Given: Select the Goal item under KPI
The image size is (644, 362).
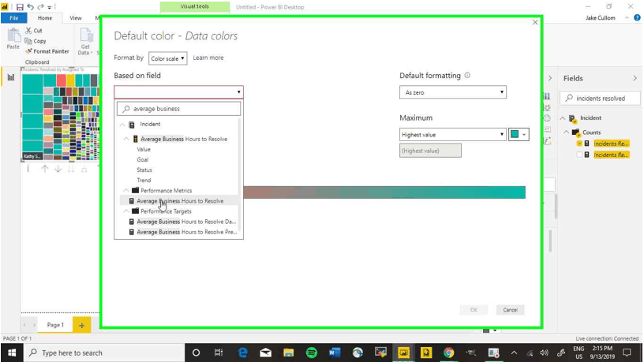Looking at the screenshot, I should (143, 159).
